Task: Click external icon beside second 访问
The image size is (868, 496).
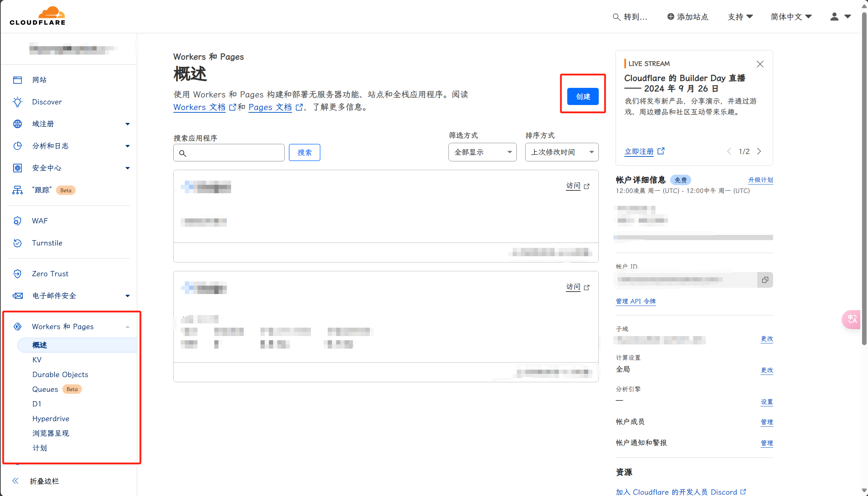Action: 587,288
